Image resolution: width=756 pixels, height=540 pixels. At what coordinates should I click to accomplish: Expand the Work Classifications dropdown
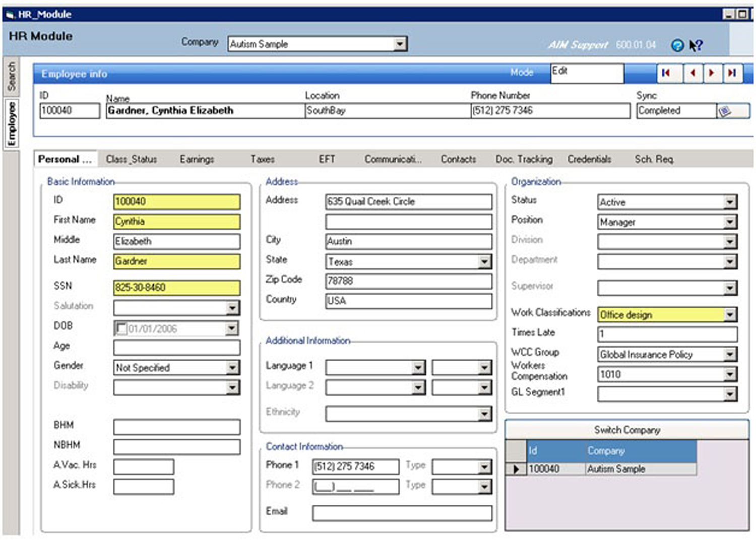[x=730, y=315]
